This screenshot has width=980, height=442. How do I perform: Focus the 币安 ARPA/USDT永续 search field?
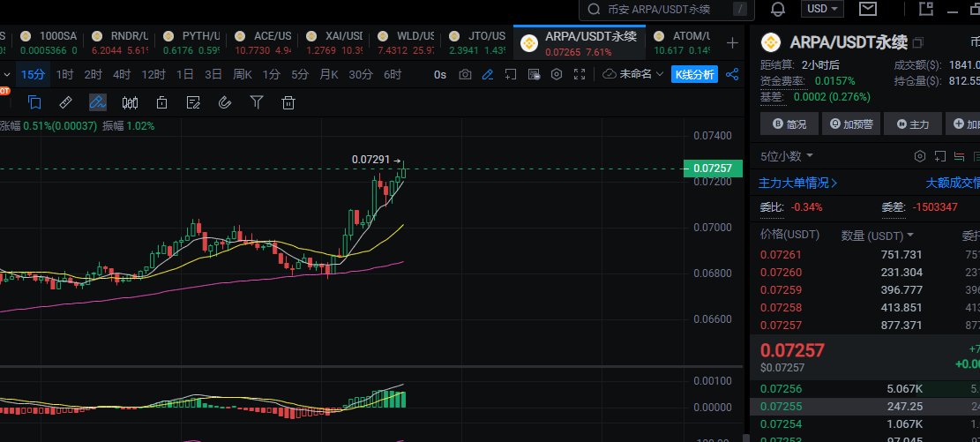[666, 10]
